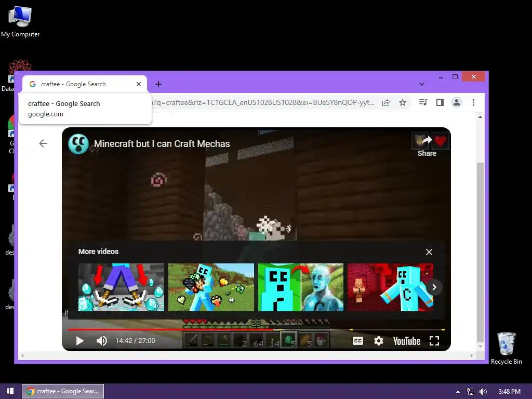Viewport: 532px width, 399px height.
Task: Click the red video progress bar
Action: pyautogui.click(x=170, y=329)
